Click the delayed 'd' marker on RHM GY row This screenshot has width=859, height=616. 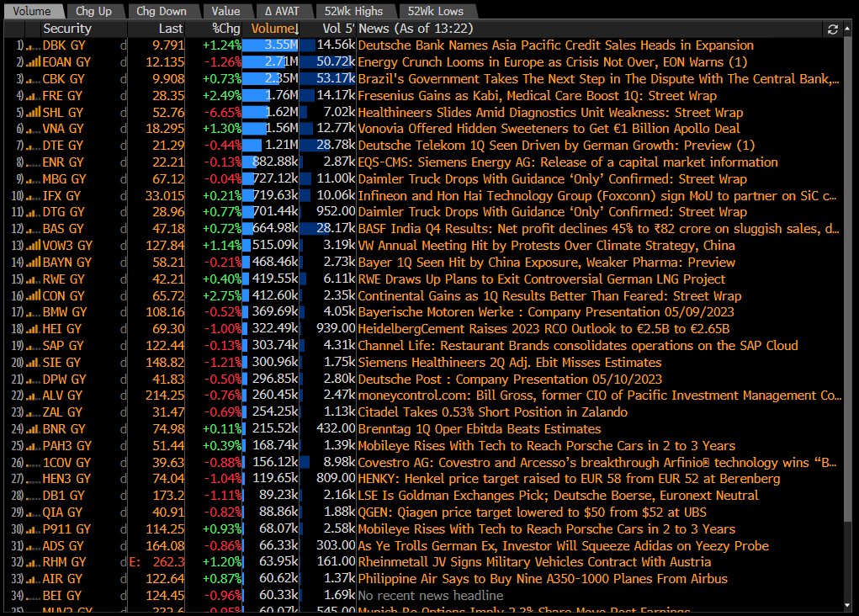(x=124, y=562)
